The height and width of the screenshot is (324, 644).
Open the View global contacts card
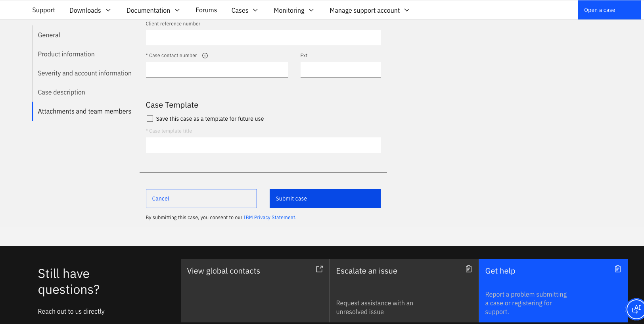click(x=255, y=291)
